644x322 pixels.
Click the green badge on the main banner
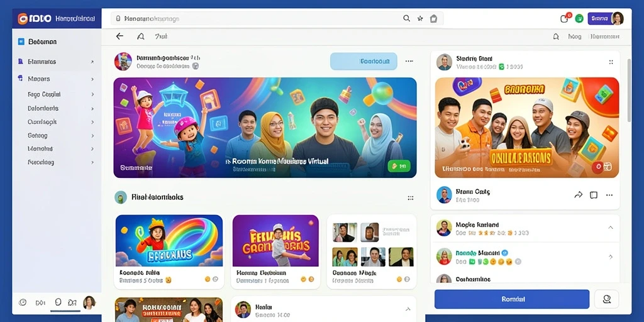[x=399, y=166]
